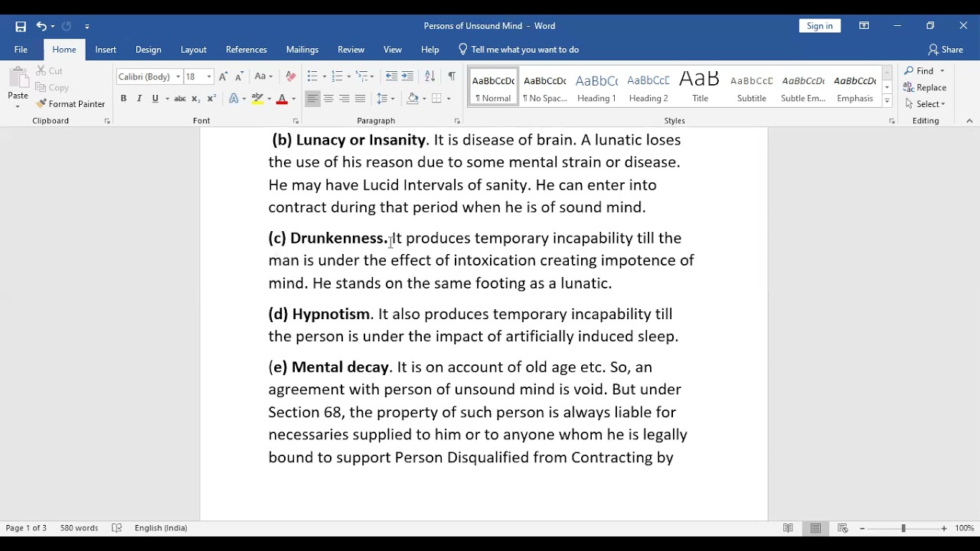Open line spacing options
Viewport: 980px width, 551px height.
[386, 99]
